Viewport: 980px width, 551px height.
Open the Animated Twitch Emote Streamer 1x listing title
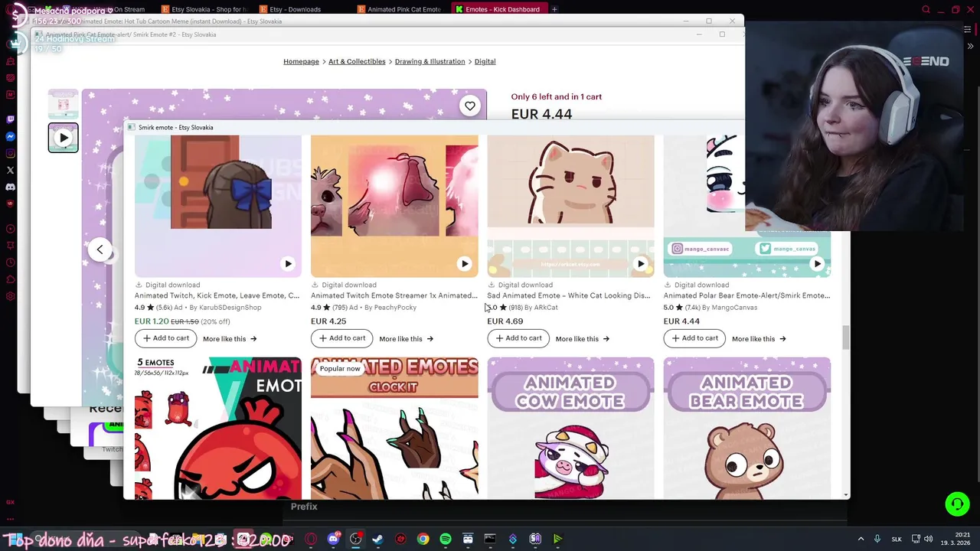pyautogui.click(x=394, y=295)
